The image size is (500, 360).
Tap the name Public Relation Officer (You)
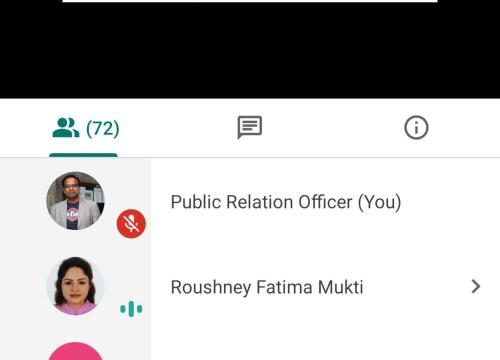(286, 202)
